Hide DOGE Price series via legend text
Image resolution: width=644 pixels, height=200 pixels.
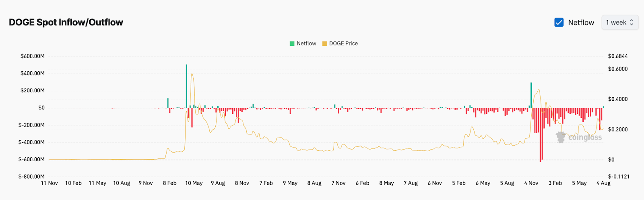tap(343, 44)
